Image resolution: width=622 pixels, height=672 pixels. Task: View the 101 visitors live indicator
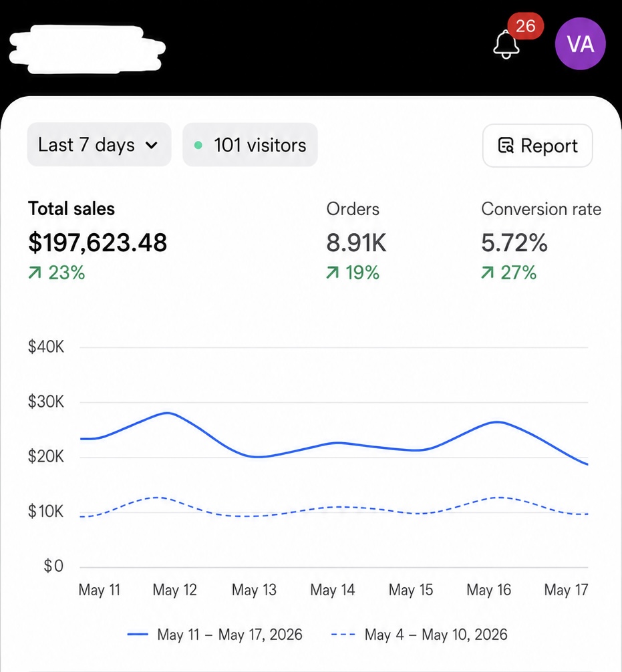250,145
